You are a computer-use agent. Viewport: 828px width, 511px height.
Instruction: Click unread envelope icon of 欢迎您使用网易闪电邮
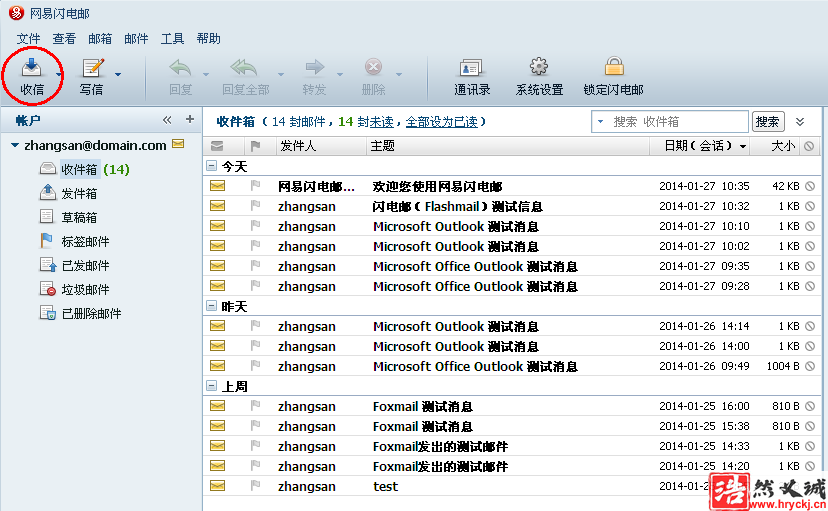(x=218, y=186)
